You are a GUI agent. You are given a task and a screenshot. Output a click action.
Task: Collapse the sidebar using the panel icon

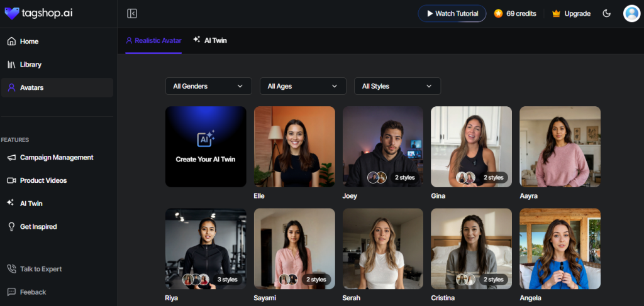click(x=132, y=13)
